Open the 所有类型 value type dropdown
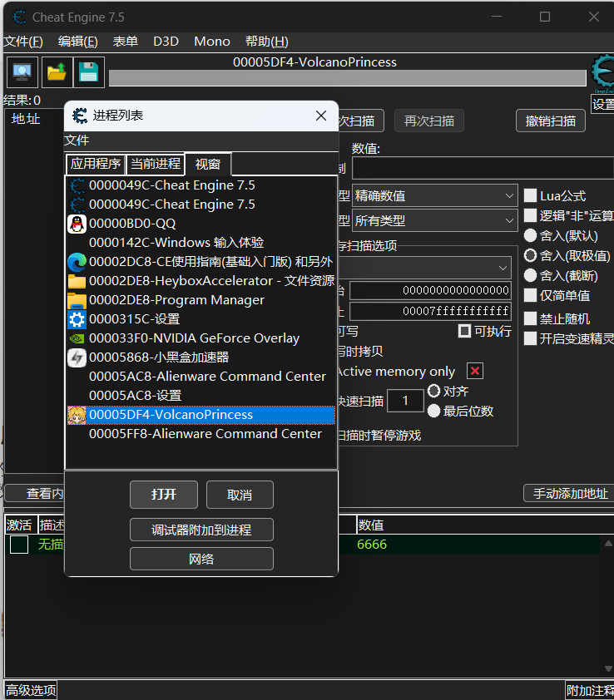 (x=435, y=220)
